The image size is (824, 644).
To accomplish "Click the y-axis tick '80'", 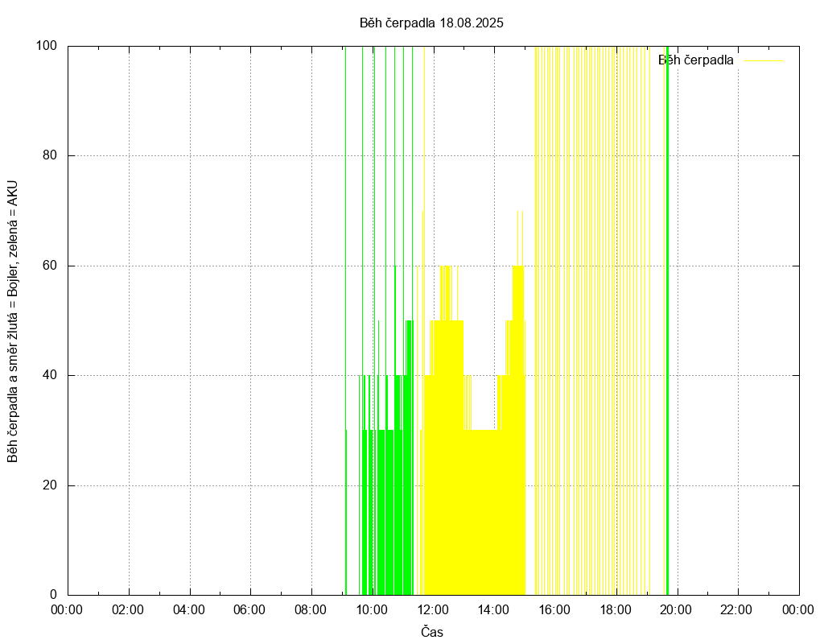I will tap(50, 155).
